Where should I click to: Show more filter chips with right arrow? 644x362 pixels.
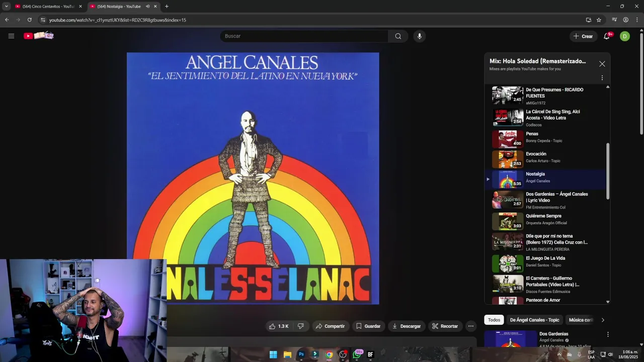(x=603, y=320)
